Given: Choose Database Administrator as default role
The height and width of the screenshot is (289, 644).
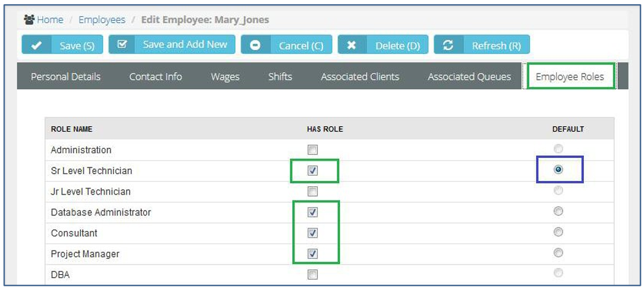Looking at the screenshot, I should click(x=558, y=211).
